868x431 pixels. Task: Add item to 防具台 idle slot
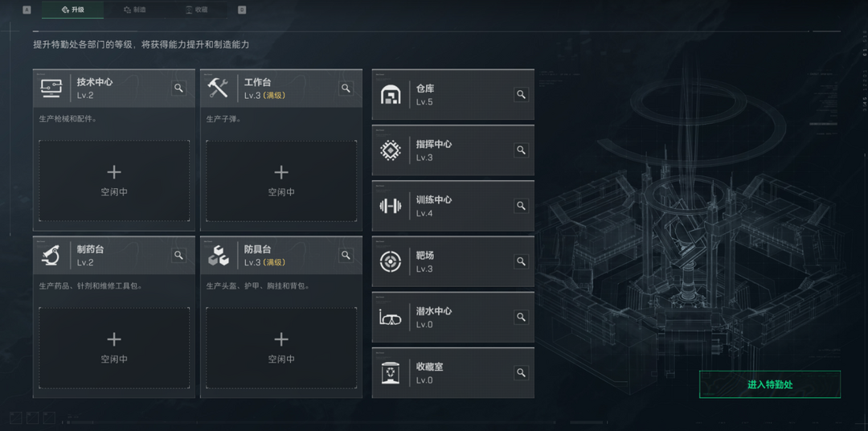pyautogui.click(x=281, y=348)
